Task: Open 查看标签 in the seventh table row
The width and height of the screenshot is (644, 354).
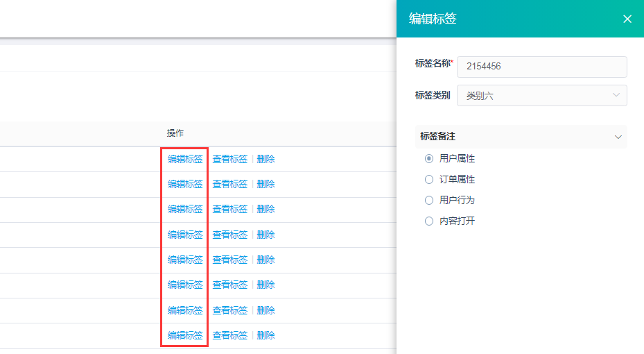Action: coord(229,310)
